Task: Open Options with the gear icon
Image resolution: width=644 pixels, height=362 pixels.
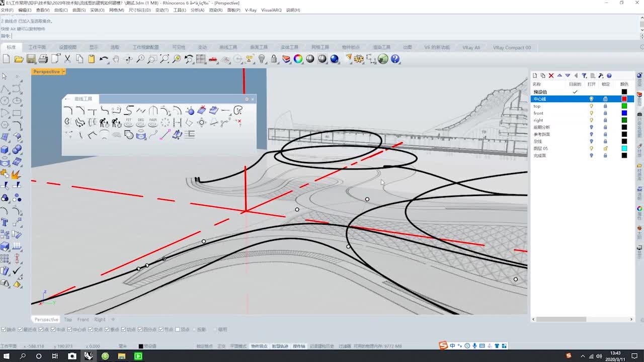Action: 359,59
